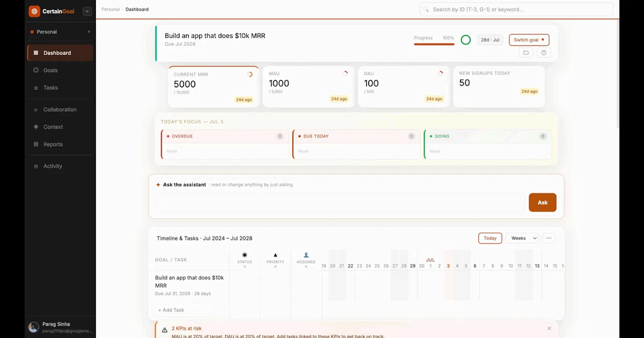This screenshot has height=338, width=644.
Task: Click the Goals sidebar icon
Action: (x=36, y=70)
